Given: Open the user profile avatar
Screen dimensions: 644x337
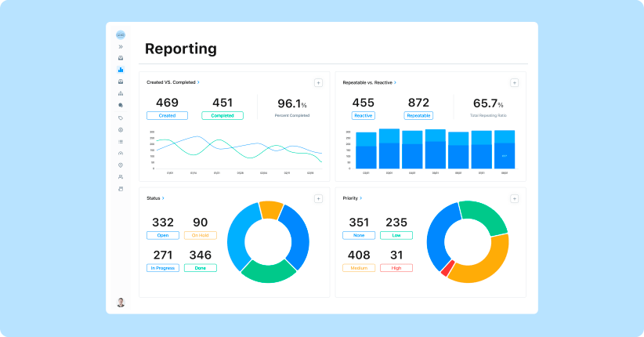Looking at the screenshot, I should [121, 302].
